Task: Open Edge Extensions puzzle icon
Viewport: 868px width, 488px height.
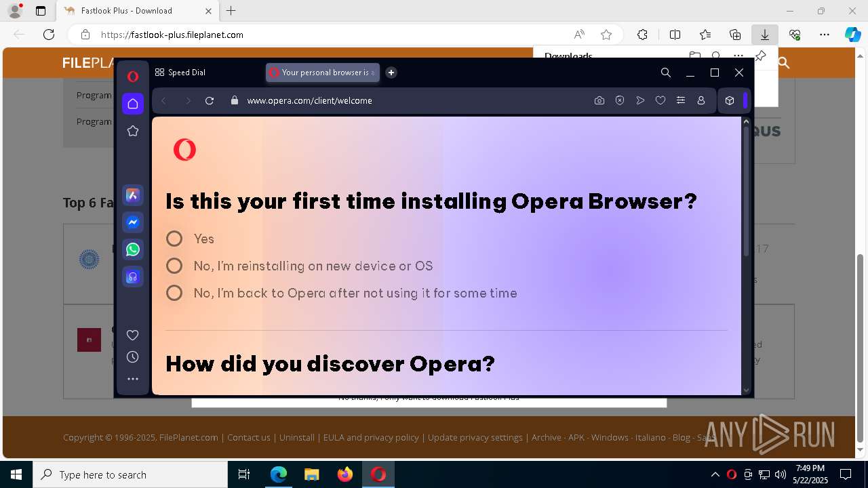Action: [642, 35]
